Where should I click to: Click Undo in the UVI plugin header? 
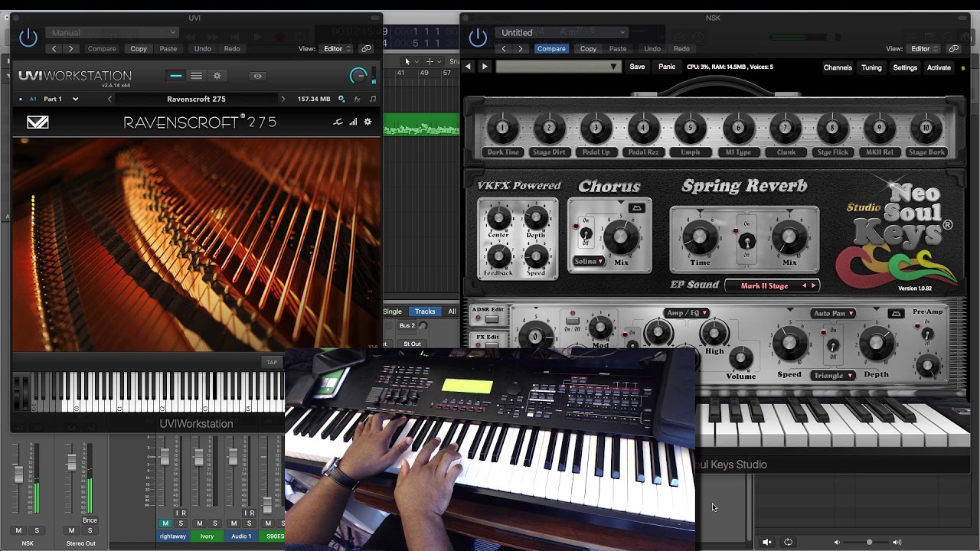[203, 49]
